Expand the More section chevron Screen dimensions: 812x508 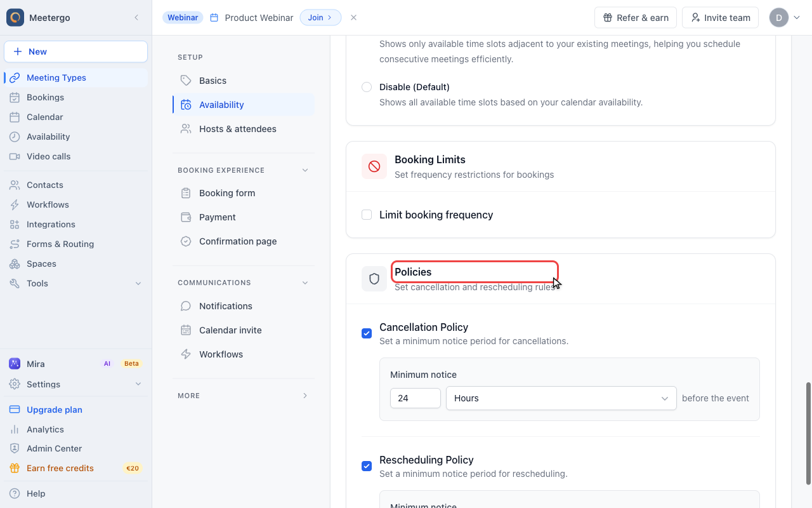305,396
